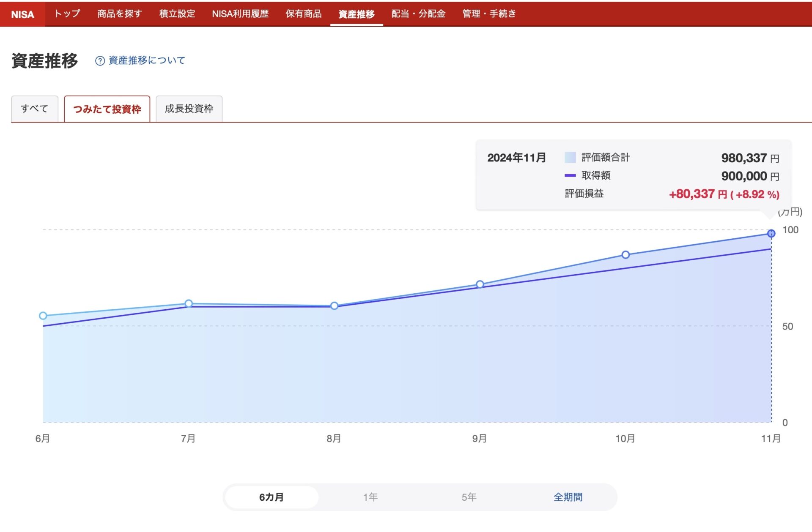Select the 5年 period option
812x532 pixels.
click(469, 497)
